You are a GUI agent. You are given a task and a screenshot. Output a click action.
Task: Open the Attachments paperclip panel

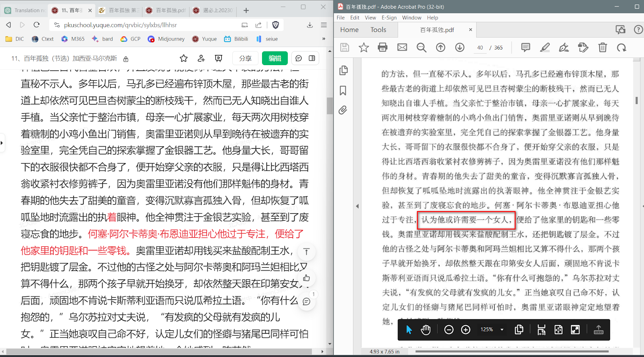343,110
